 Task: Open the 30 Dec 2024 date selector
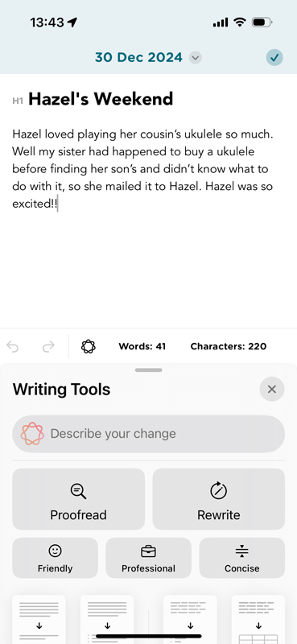coord(139,57)
